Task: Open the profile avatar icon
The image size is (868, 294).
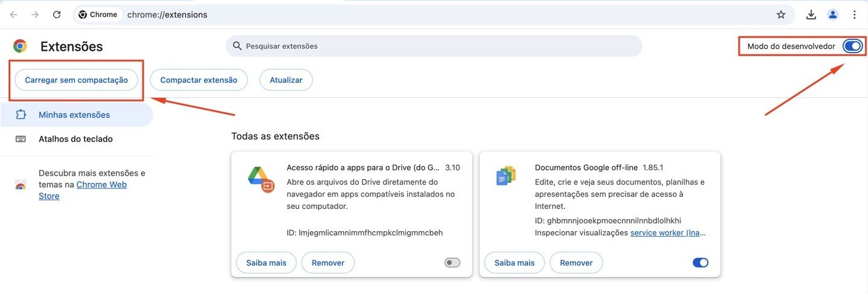Action: 833,14
